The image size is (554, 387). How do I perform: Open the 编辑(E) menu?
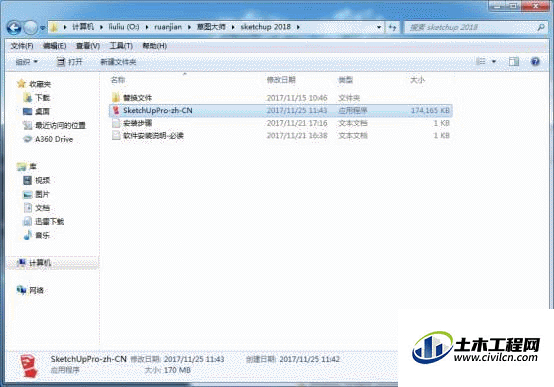point(54,46)
